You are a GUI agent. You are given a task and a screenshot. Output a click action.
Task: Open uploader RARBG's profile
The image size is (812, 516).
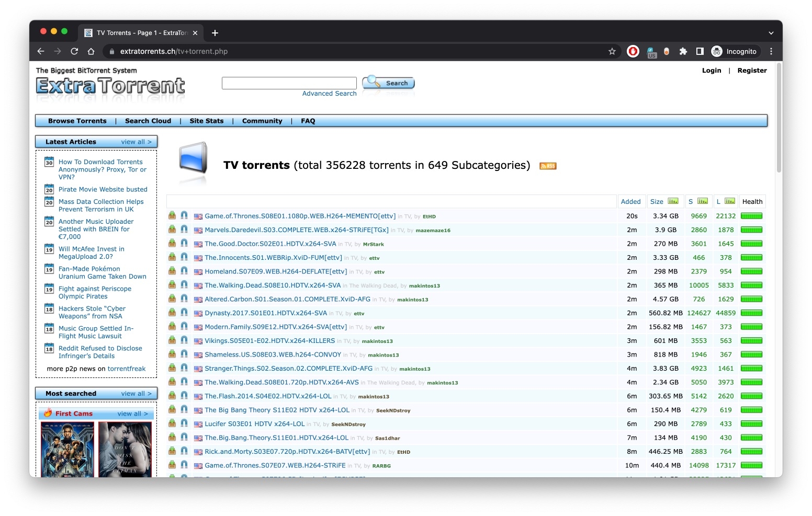pos(382,466)
